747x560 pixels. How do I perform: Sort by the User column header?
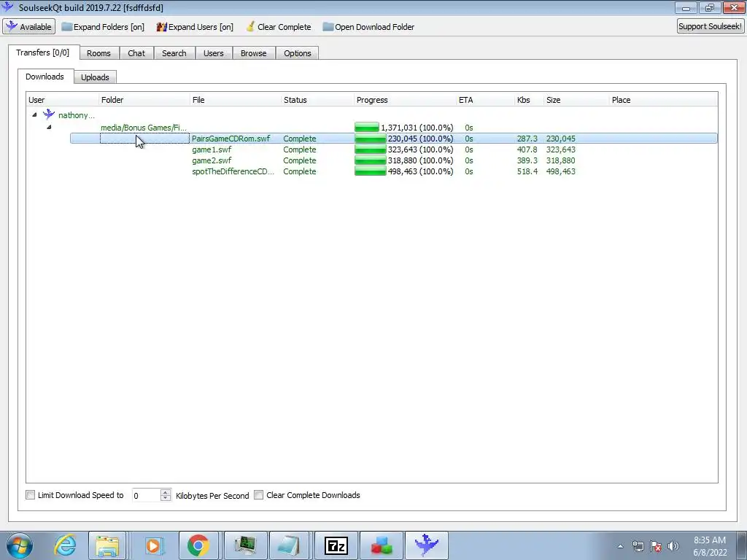click(62, 100)
